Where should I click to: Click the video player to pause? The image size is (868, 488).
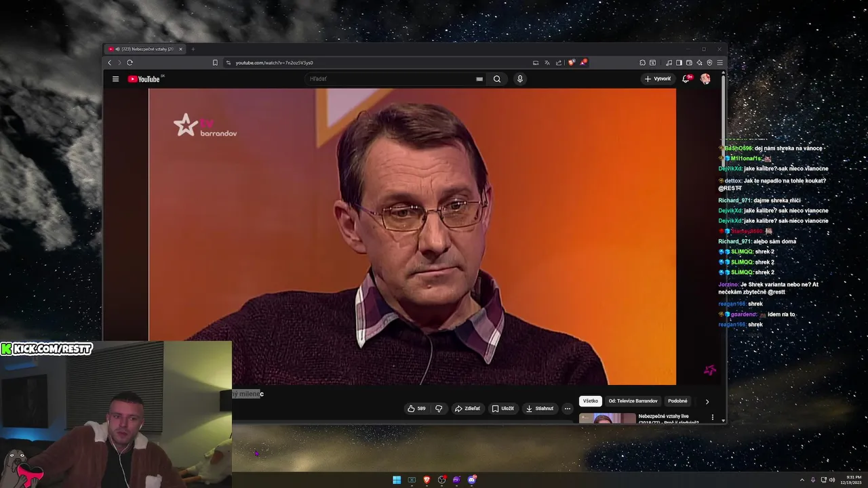coord(412,237)
